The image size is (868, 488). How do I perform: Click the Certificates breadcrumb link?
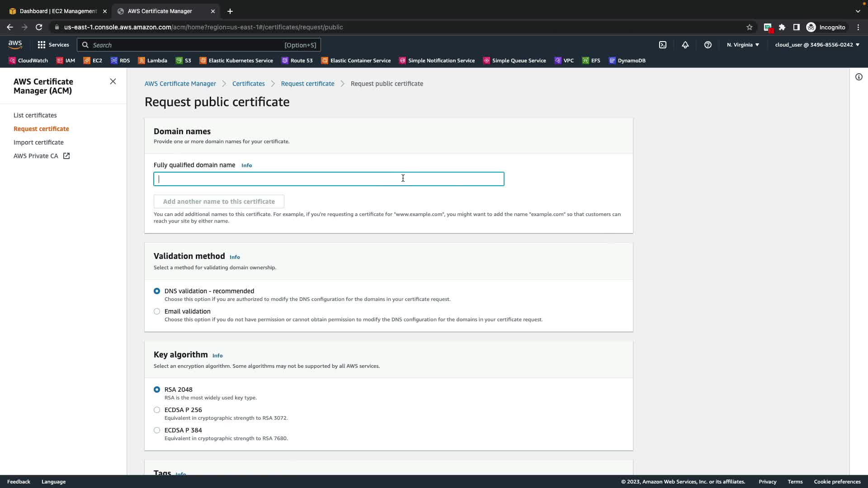pos(248,84)
